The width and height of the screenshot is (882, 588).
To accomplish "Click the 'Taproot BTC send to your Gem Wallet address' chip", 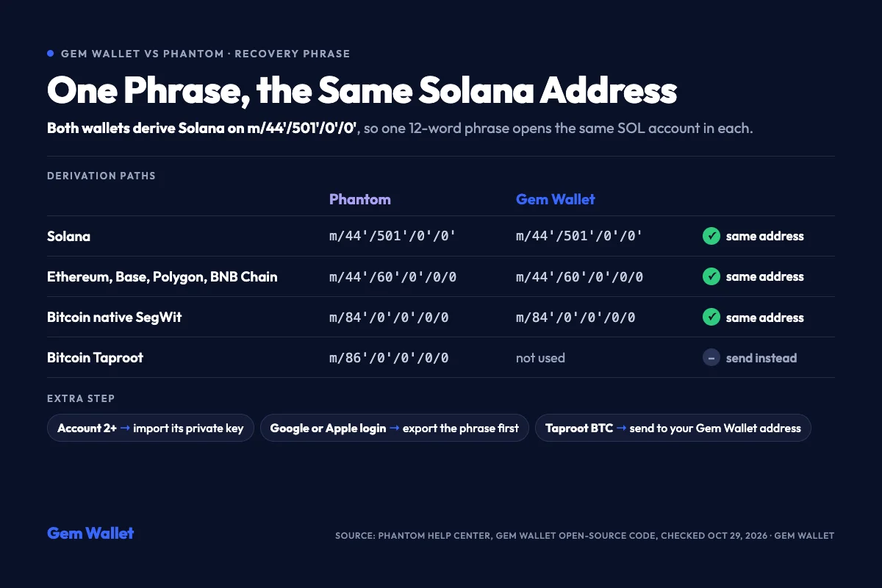I will (673, 428).
